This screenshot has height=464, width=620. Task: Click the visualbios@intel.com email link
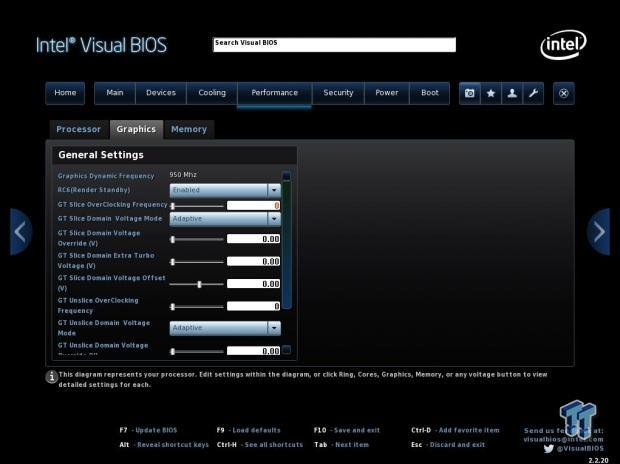563,439
